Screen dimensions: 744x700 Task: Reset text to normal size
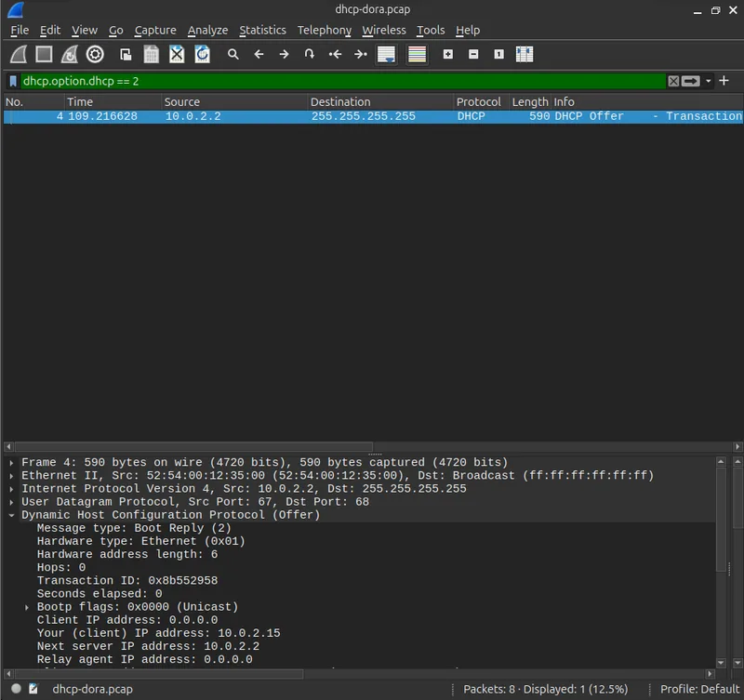[498, 55]
